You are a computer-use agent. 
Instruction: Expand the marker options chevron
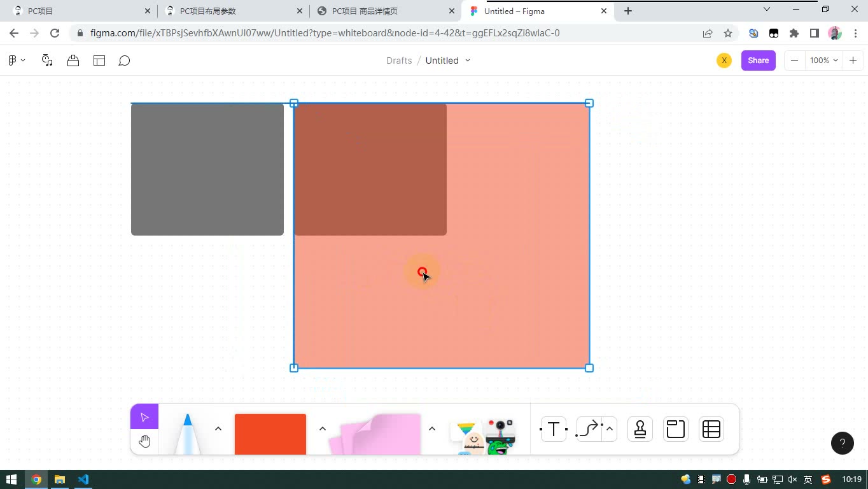218,429
